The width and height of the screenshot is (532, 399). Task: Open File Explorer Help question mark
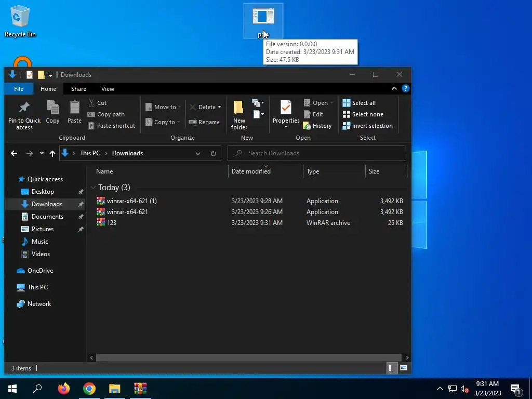pos(405,88)
